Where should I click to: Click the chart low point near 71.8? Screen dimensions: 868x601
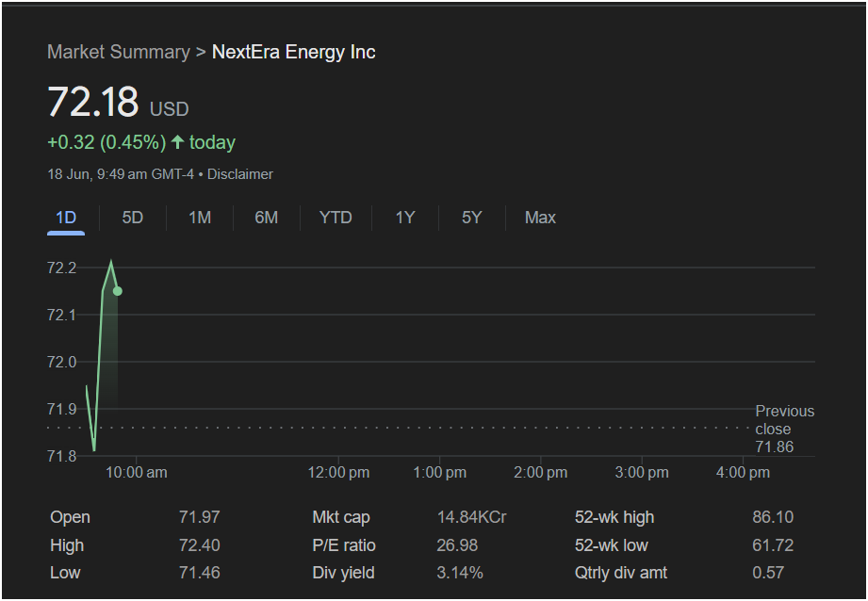tap(94, 450)
